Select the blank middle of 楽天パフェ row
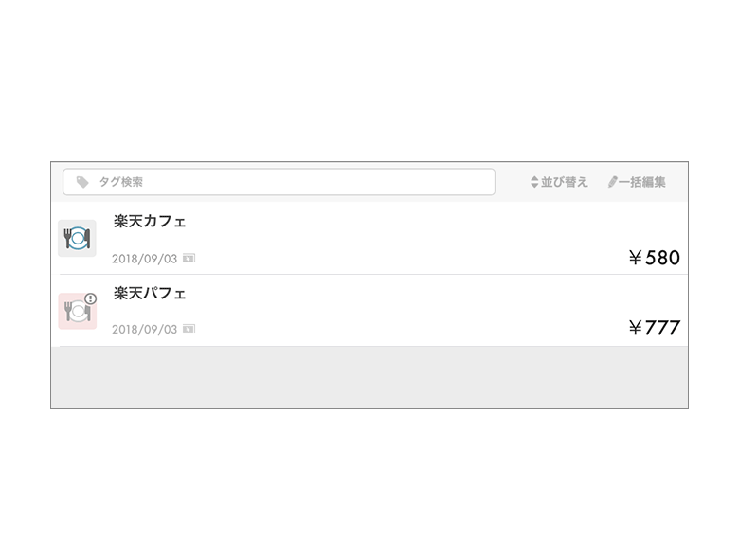739x560 pixels. (398, 311)
